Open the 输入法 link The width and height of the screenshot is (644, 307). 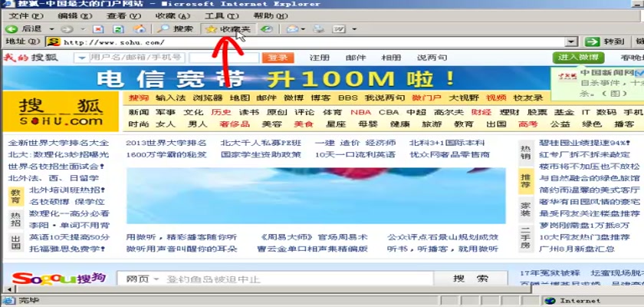click(170, 97)
